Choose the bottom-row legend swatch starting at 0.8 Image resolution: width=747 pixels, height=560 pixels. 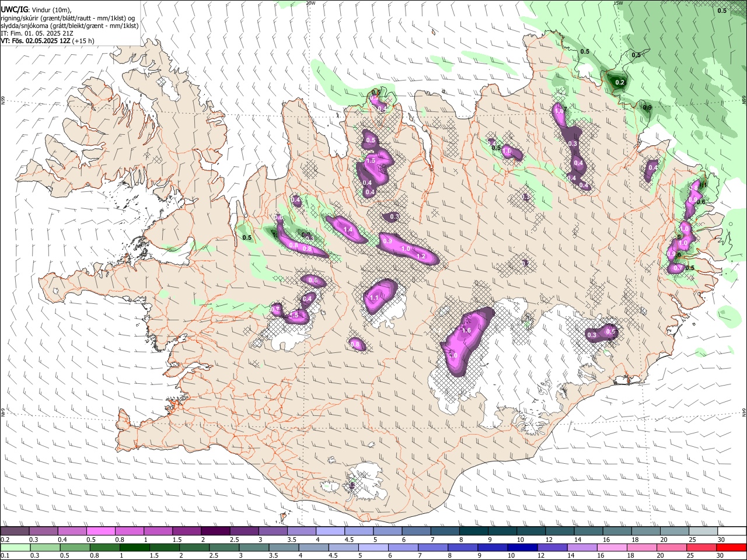click(104, 547)
